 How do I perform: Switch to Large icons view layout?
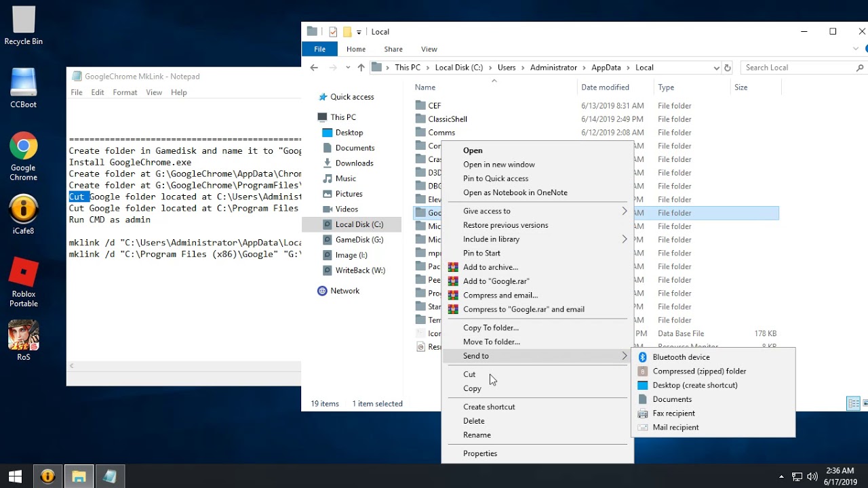click(865, 403)
